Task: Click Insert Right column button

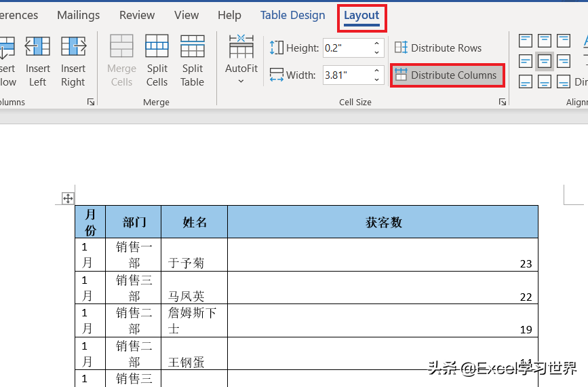Action: (x=73, y=61)
